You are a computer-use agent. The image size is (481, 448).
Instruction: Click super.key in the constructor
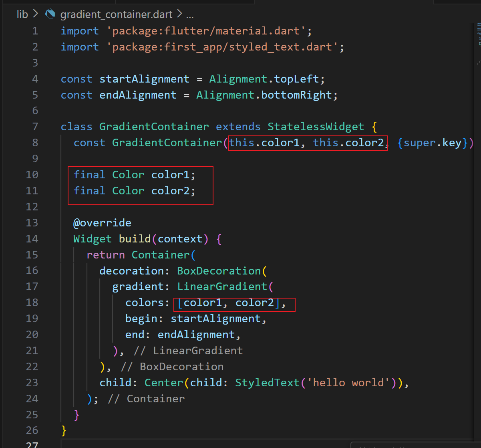pyautogui.click(x=433, y=143)
